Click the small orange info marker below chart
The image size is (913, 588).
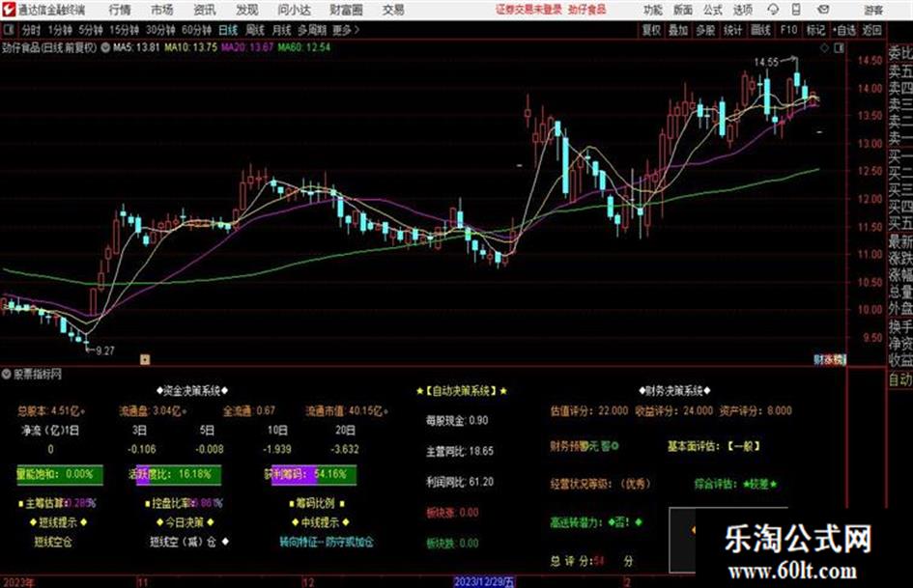[145, 359]
